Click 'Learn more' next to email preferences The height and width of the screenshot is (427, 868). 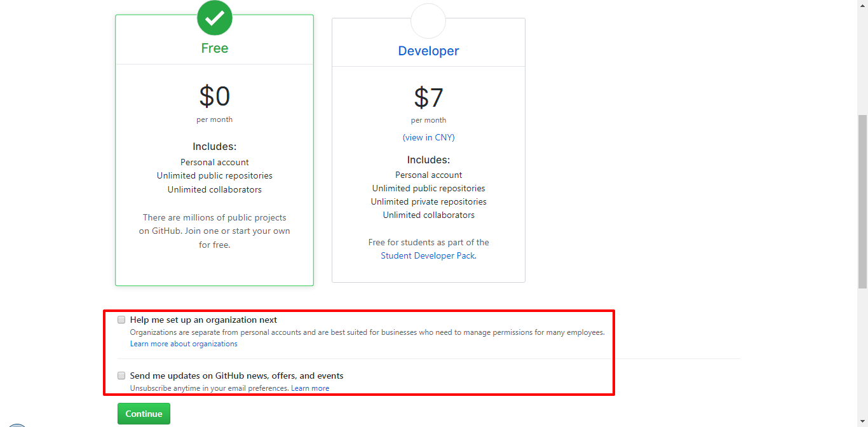pos(310,388)
